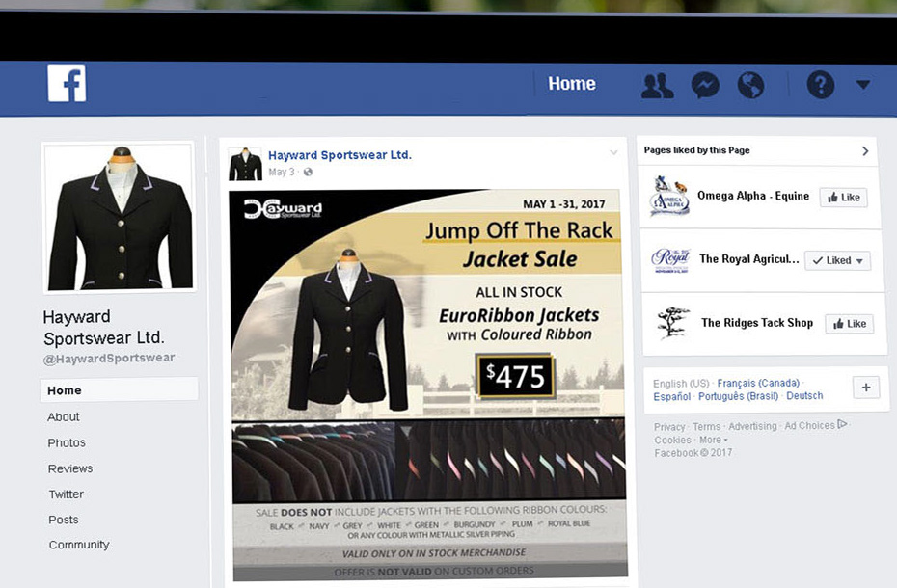Switch language to Deutsch
Viewport: 897px width, 588px height.
(x=804, y=396)
